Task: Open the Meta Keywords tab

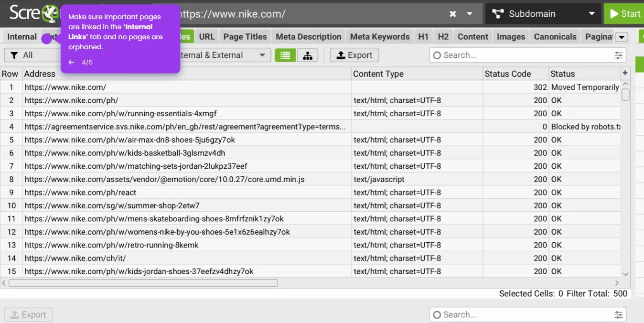Action: click(380, 37)
